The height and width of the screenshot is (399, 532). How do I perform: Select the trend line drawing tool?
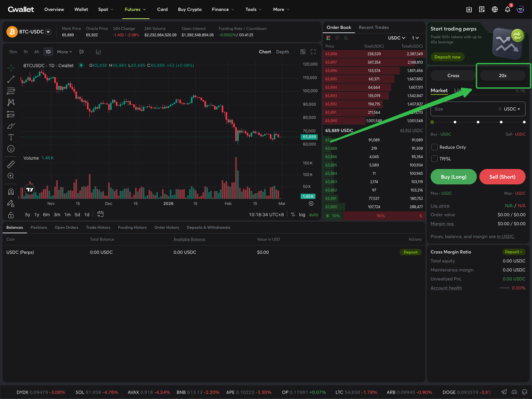coord(11,79)
